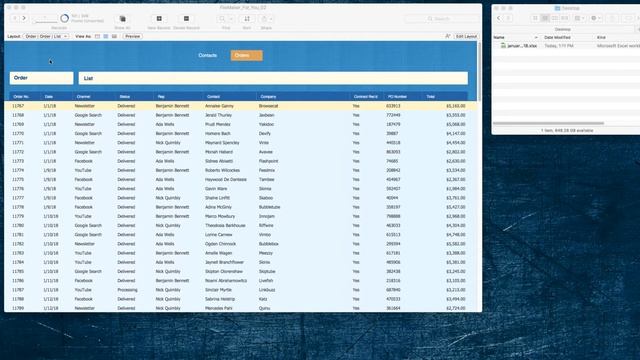Switch to the Contacts tab
Screen dimensions: 640x360
click(x=207, y=56)
